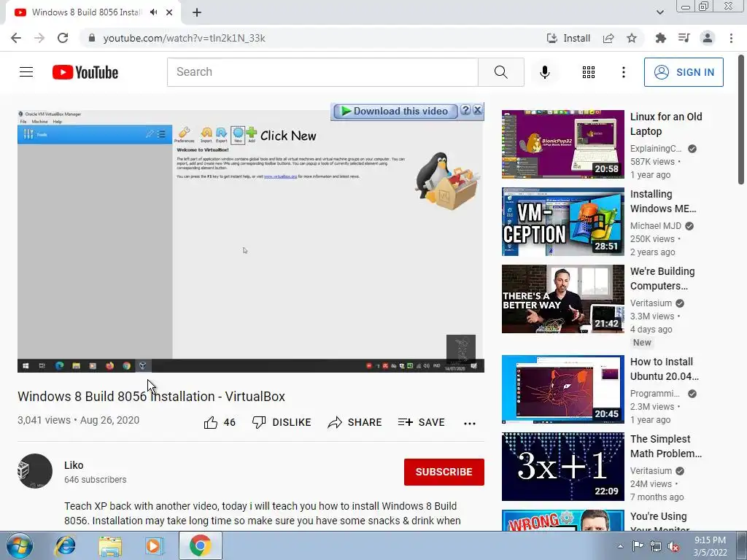Bookmark this page with the star
Image resolution: width=747 pixels, height=560 pixels.
[x=632, y=38]
